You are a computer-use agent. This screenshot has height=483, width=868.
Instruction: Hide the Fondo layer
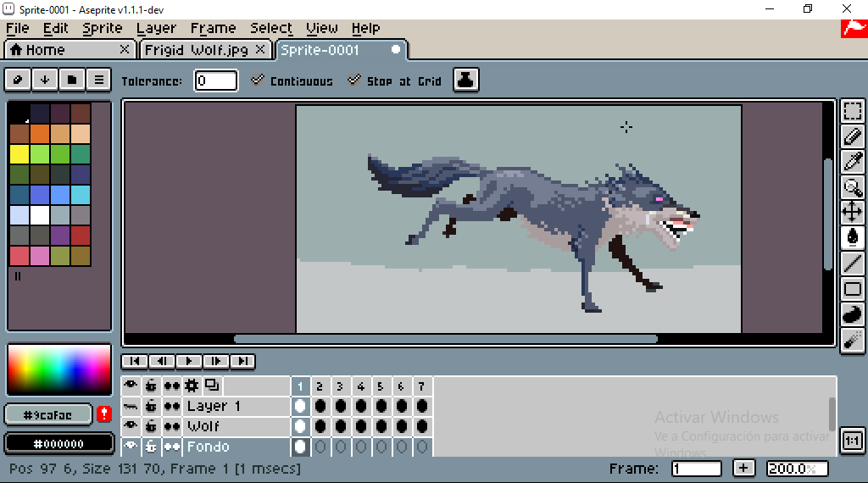click(131, 446)
